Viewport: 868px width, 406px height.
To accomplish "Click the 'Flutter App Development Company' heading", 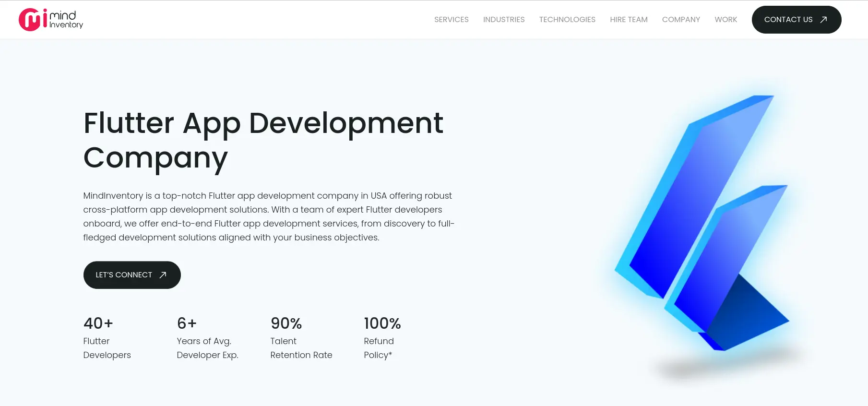I will coord(263,140).
